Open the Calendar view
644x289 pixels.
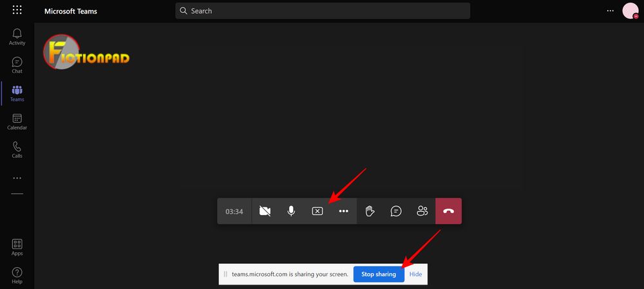(x=17, y=122)
